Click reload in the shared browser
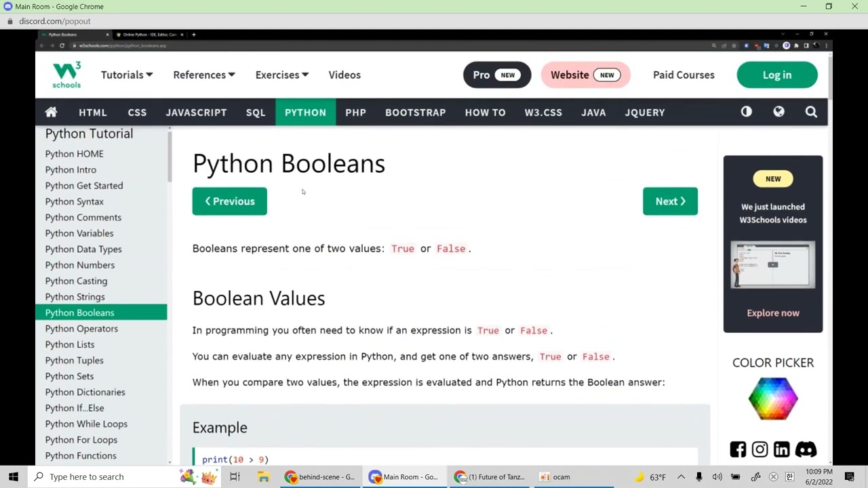 pyautogui.click(x=62, y=45)
